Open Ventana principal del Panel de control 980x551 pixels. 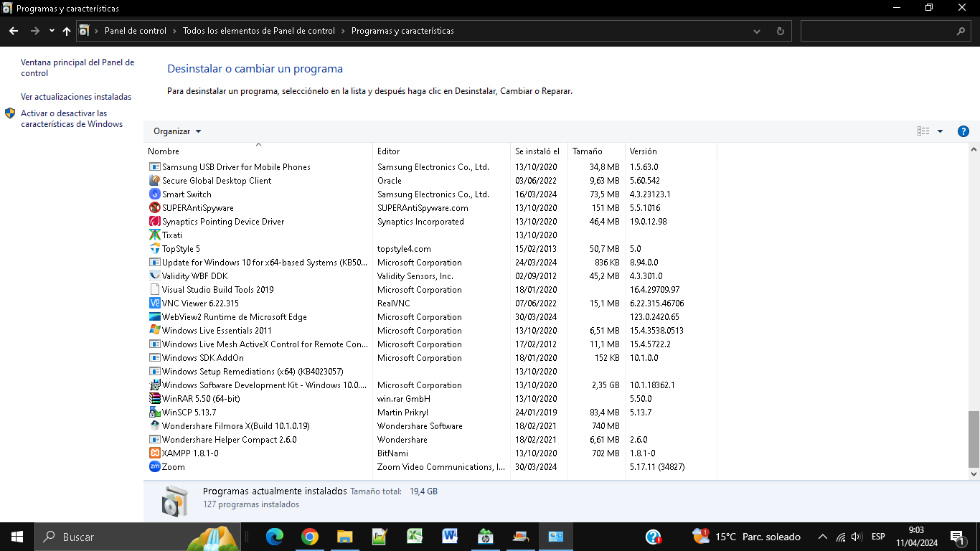pyautogui.click(x=77, y=67)
